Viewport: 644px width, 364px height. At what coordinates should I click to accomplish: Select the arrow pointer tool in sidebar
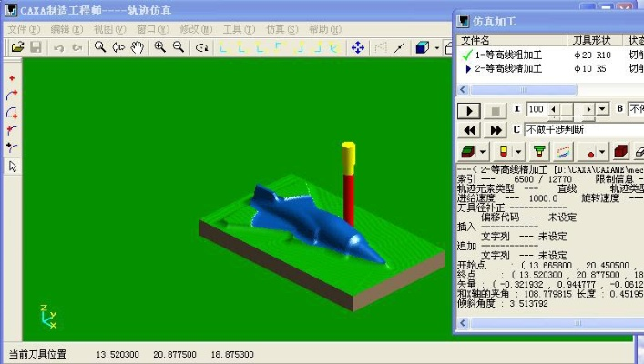[x=13, y=167]
